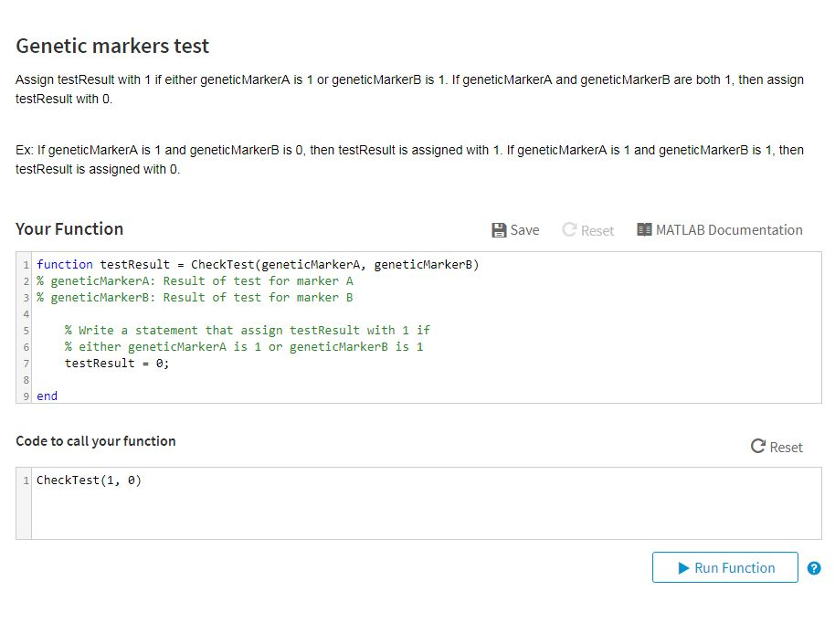Click the Save button label
835x644 pixels.
tap(524, 230)
